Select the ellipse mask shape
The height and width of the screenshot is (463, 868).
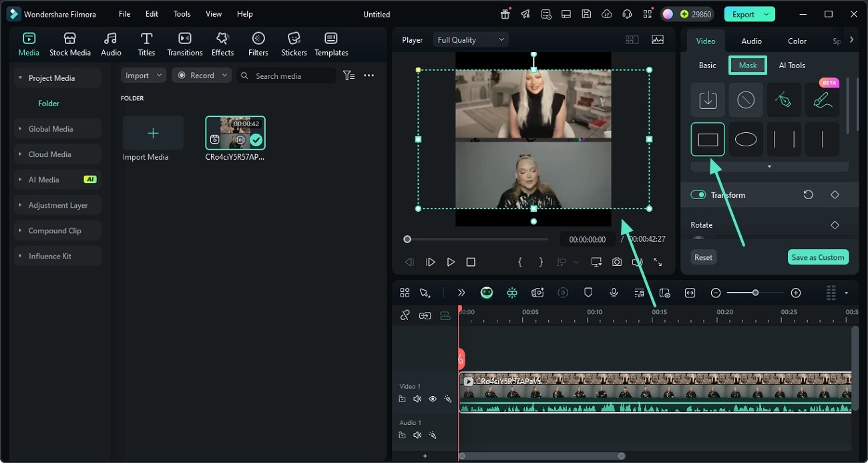[746, 140]
